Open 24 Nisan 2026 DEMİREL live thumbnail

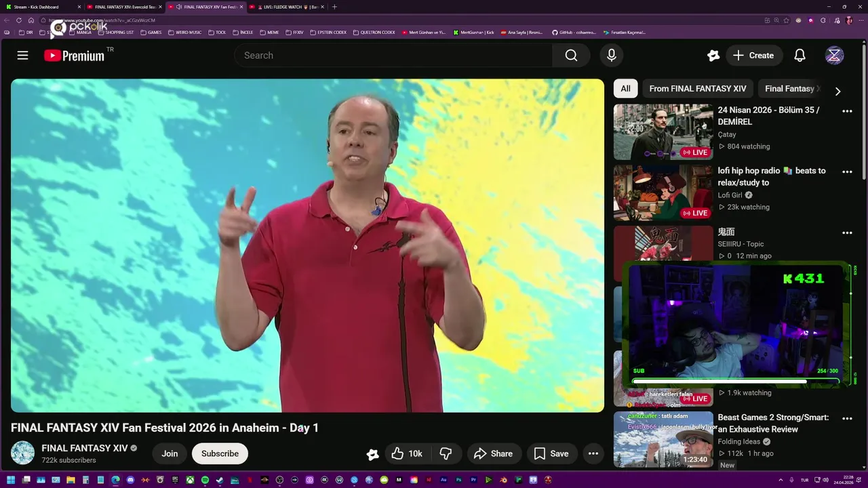pos(663,131)
